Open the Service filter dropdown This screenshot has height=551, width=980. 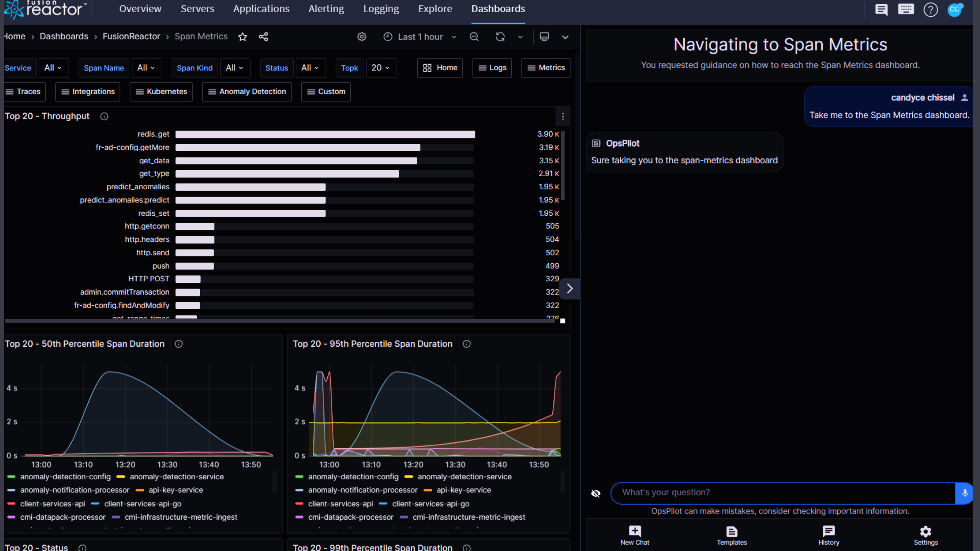(53, 68)
